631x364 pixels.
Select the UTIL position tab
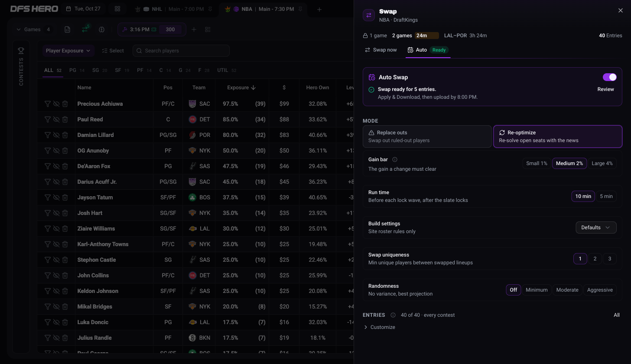(227, 70)
